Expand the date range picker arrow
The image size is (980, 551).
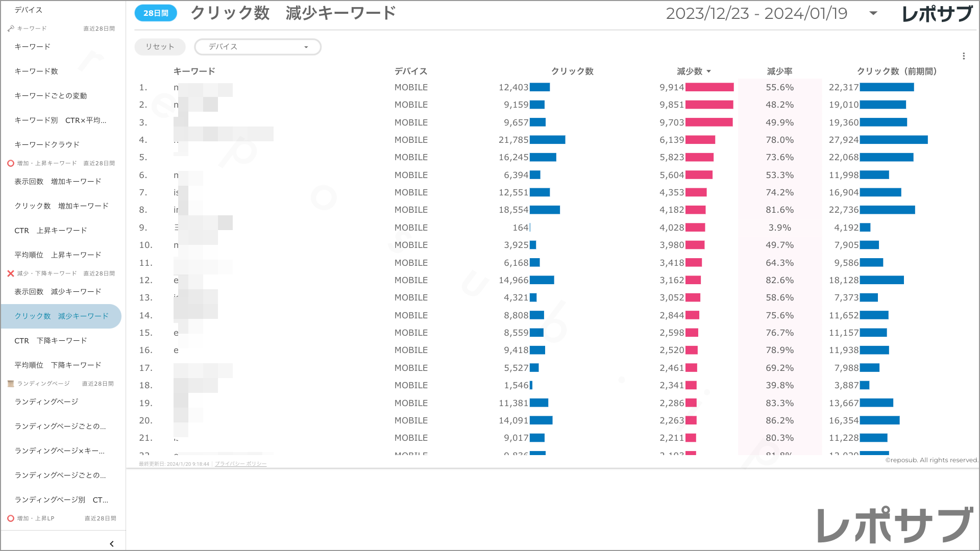(x=873, y=13)
